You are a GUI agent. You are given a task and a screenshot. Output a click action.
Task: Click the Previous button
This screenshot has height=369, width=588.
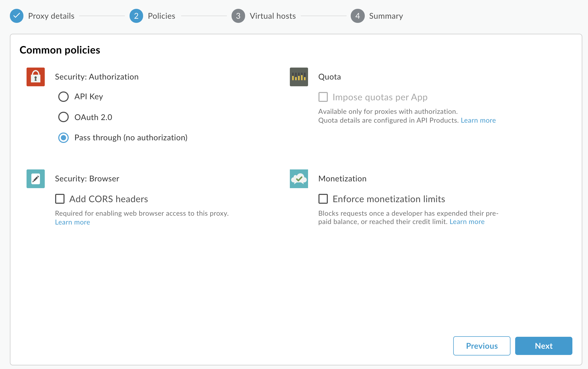(482, 346)
